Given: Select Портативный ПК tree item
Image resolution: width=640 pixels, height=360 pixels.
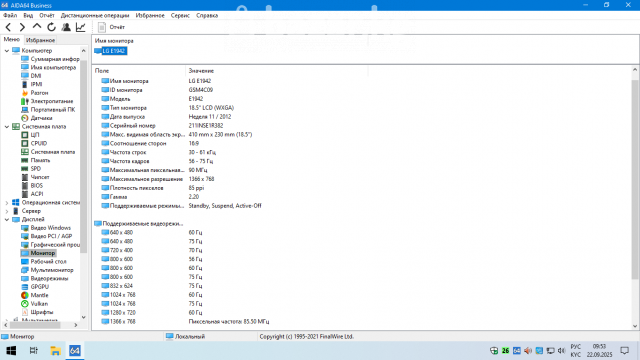Looking at the screenshot, I should point(48,109).
